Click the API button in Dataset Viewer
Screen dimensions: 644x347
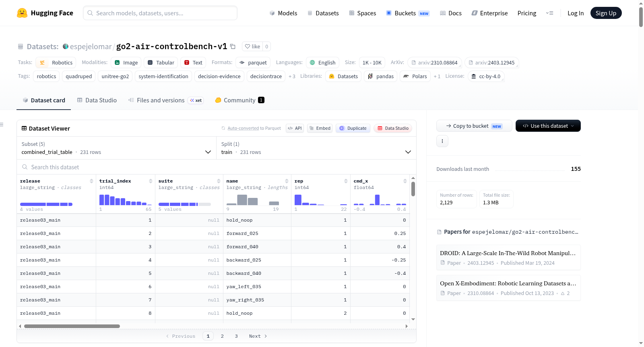click(295, 128)
